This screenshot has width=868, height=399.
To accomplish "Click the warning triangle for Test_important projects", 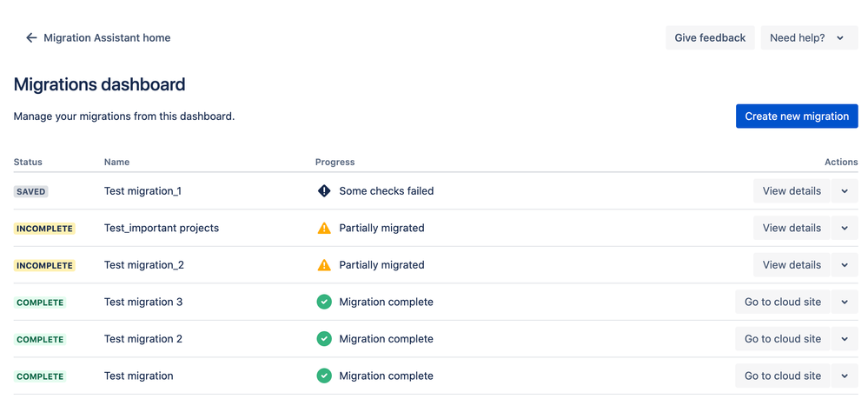I will [324, 228].
